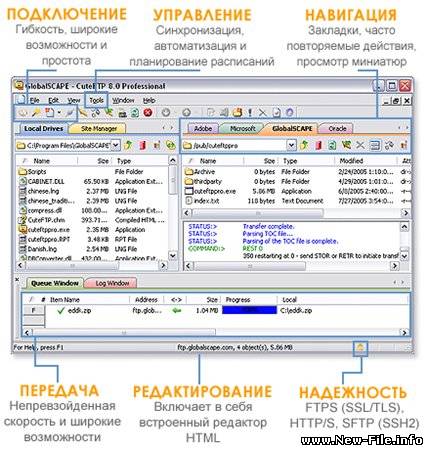The image size is (428, 450).
Task: Select eddk.zip item in queue
Action: coord(79,310)
